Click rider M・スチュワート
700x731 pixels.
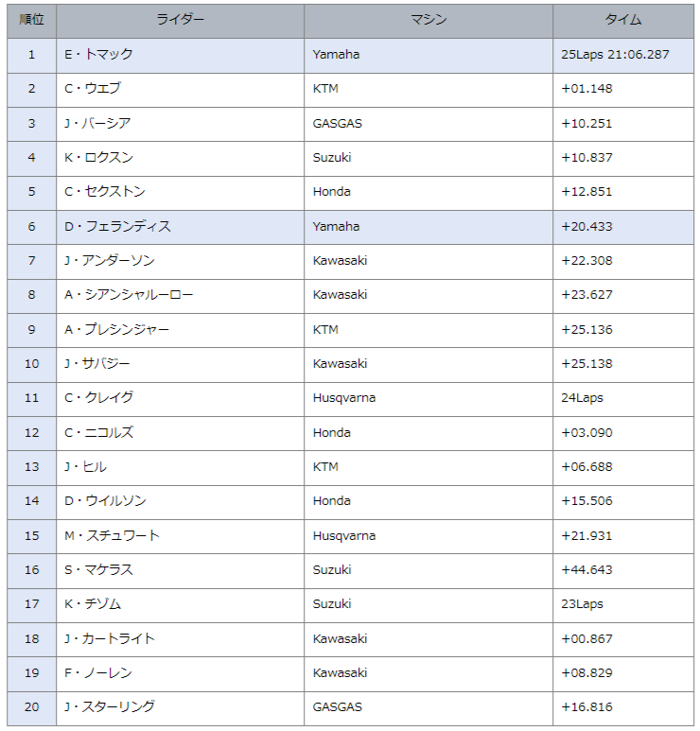[x=112, y=536]
